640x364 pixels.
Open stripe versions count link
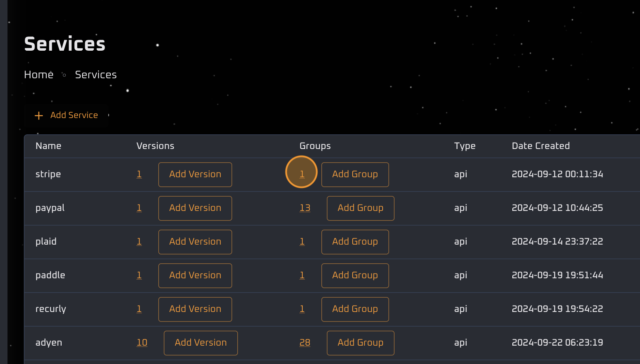(x=139, y=174)
